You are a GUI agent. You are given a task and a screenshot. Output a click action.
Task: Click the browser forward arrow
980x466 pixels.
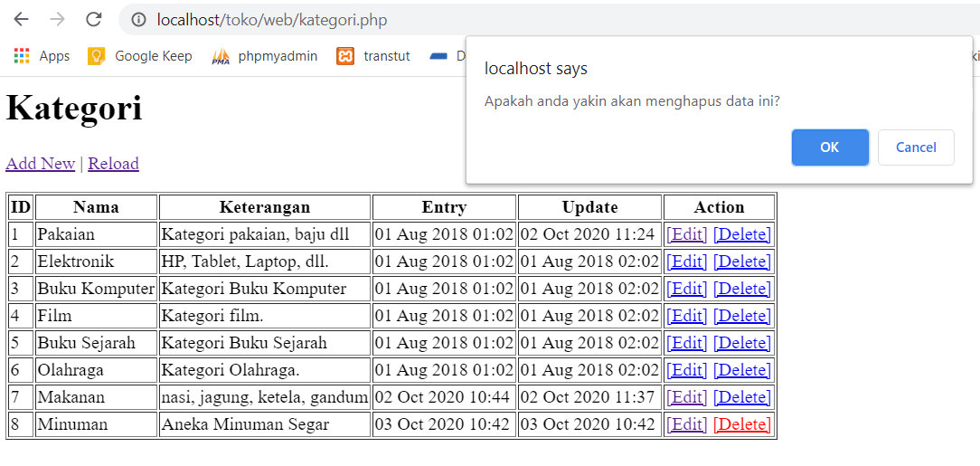point(58,20)
